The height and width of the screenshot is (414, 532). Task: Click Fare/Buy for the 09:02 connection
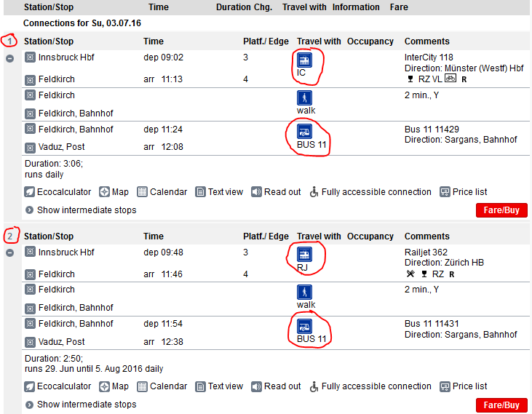pyautogui.click(x=501, y=210)
